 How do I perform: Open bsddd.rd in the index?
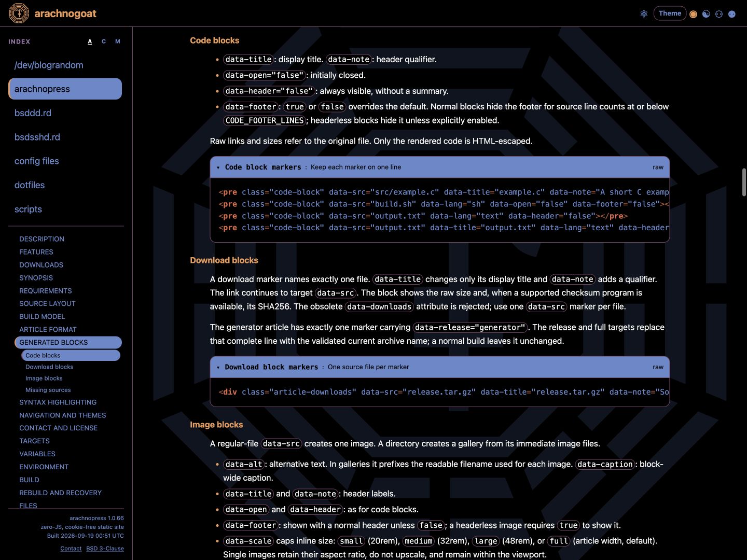coord(65,113)
